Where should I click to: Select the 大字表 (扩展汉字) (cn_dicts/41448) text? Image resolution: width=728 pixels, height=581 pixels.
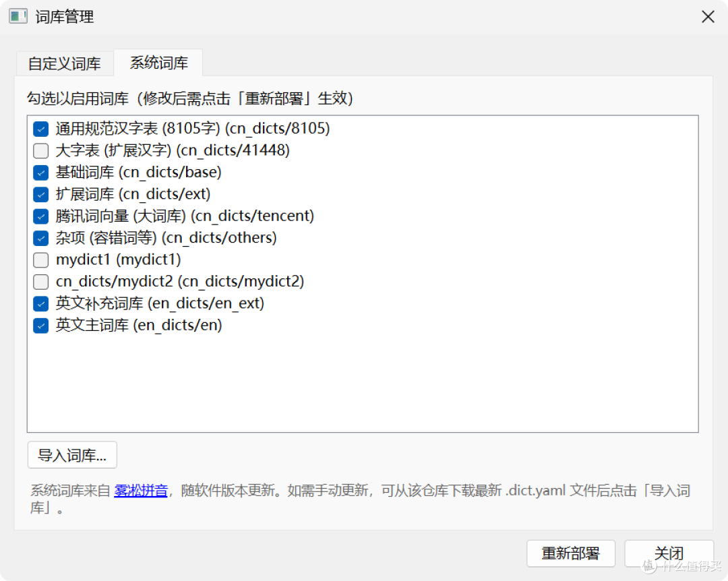pyautogui.click(x=173, y=150)
